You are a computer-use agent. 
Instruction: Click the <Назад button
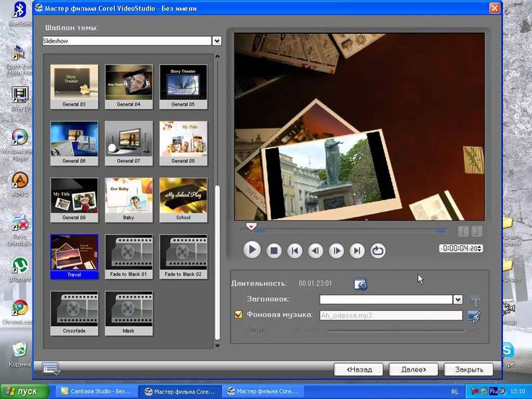(x=358, y=369)
